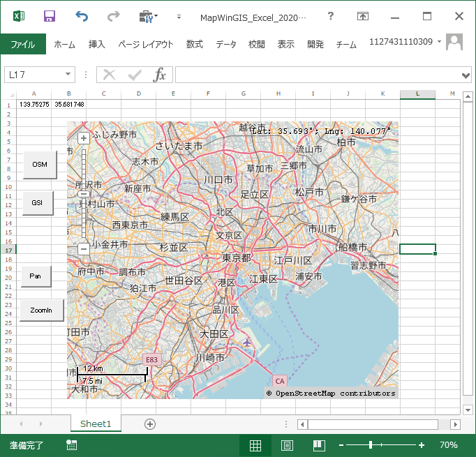Open the 数式 ribbon tab
The image size is (476, 457).
[195, 44]
